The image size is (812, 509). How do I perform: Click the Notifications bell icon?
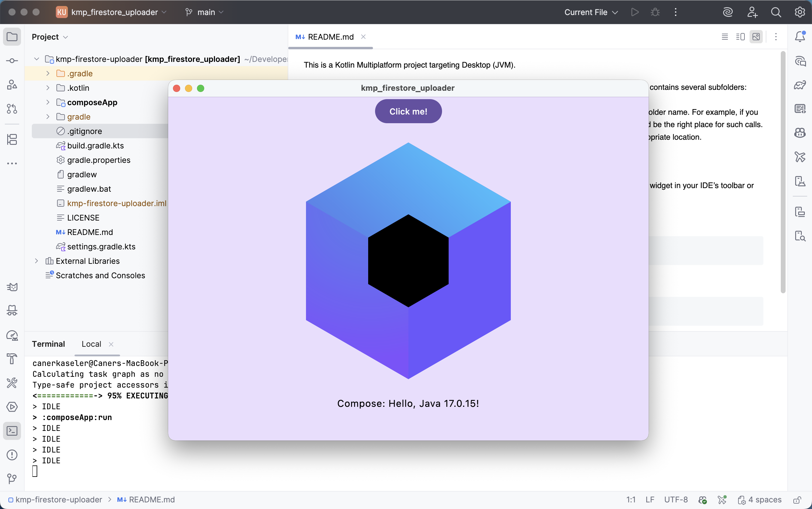(x=800, y=36)
